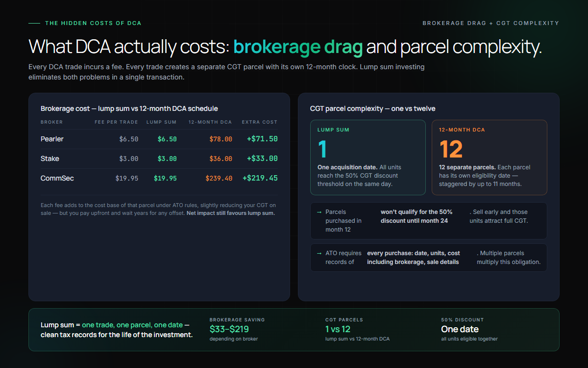The image size is (588, 368).
Task: Click the ATO rules footnote under table
Action: 159,209
